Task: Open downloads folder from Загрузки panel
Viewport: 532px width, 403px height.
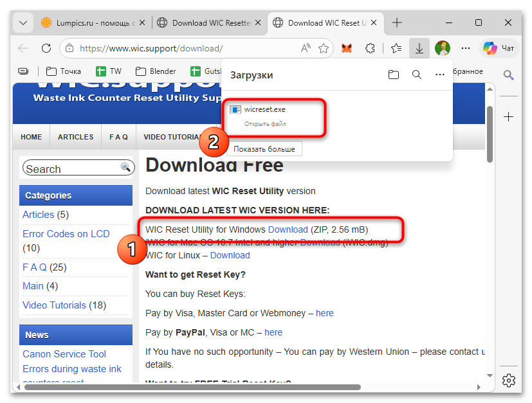Action: pos(394,75)
